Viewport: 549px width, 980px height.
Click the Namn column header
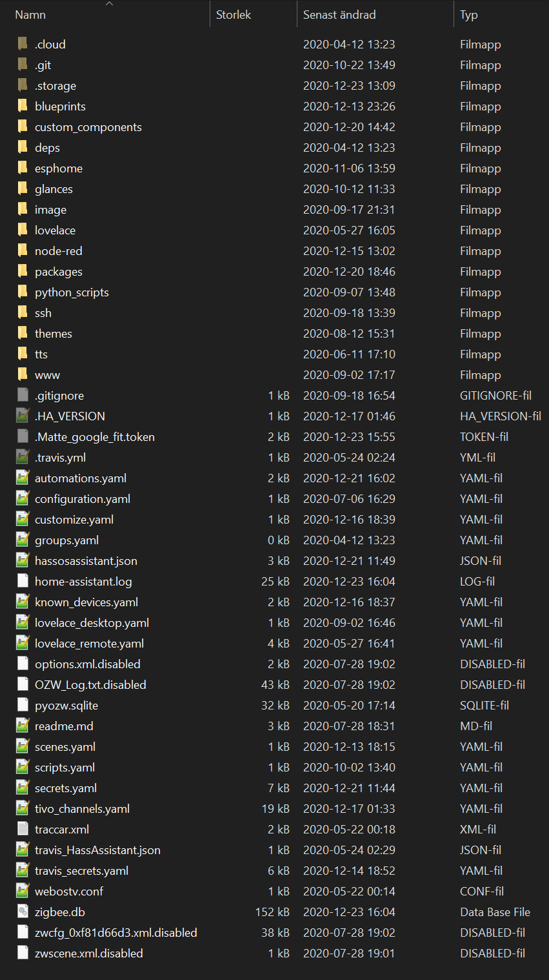(29, 14)
